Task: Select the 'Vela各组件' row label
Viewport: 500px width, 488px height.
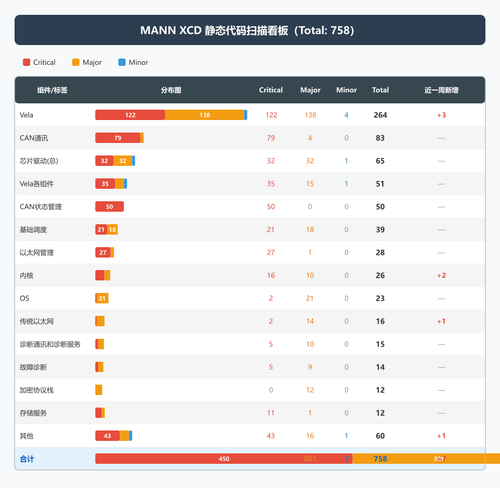Action: point(36,184)
